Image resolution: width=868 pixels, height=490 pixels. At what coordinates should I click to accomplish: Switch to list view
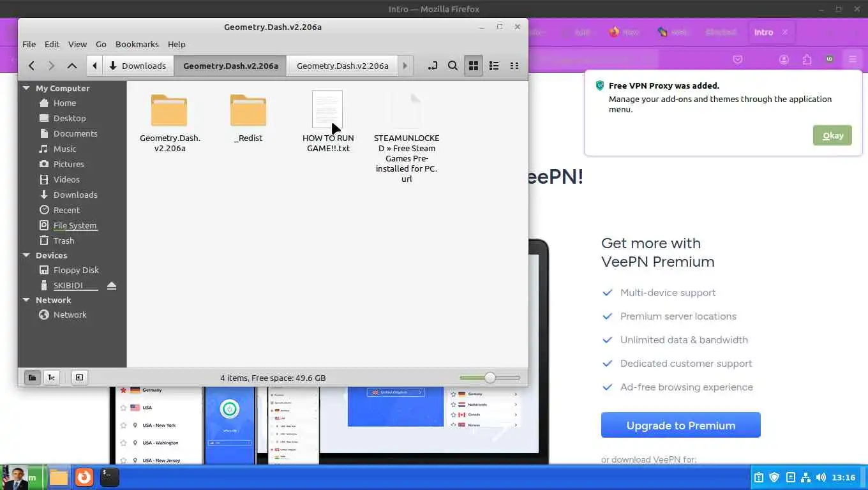click(x=493, y=66)
